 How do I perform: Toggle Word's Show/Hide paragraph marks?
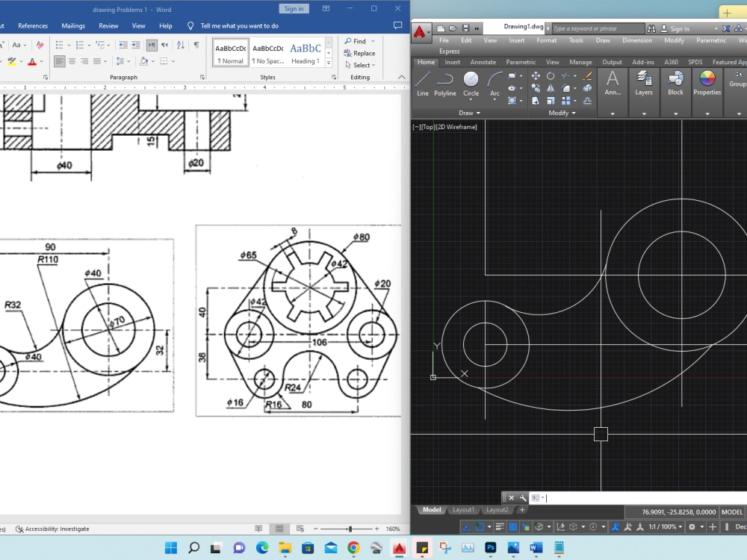(x=196, y=45)
